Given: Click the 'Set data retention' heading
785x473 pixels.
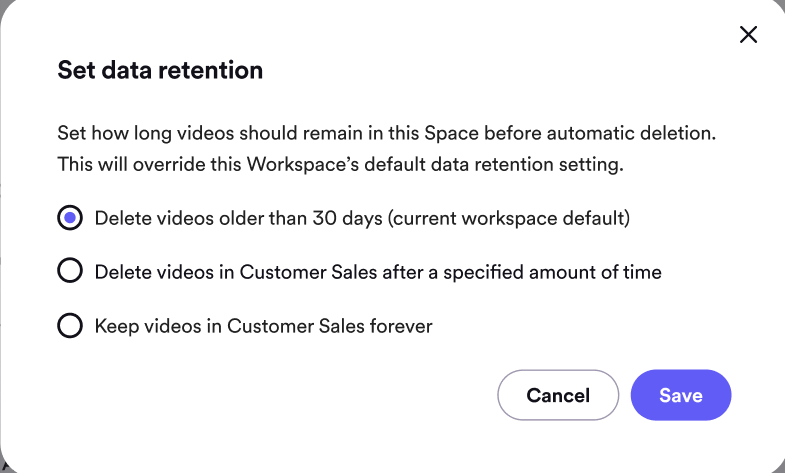Looking at the screenshot, I should point(160,70).
